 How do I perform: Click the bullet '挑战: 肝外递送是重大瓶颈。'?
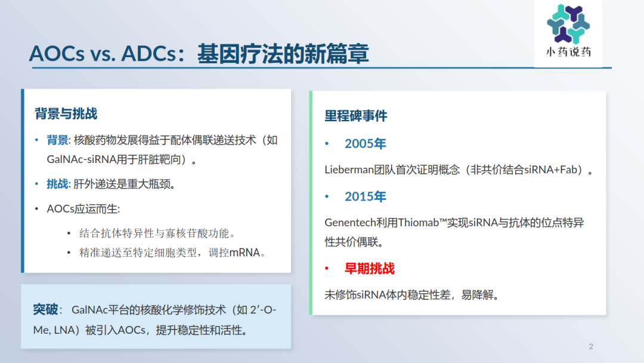point(111,184)
